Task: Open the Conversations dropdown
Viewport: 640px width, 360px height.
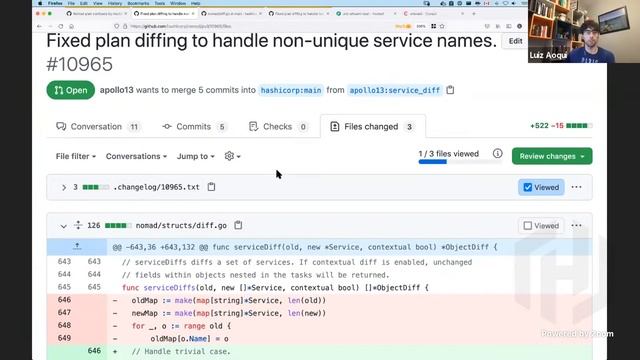Action: [136, 156]
